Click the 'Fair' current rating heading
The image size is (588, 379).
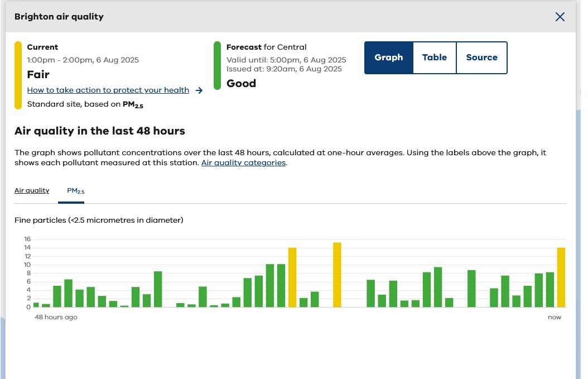click(x=38, y=75)
